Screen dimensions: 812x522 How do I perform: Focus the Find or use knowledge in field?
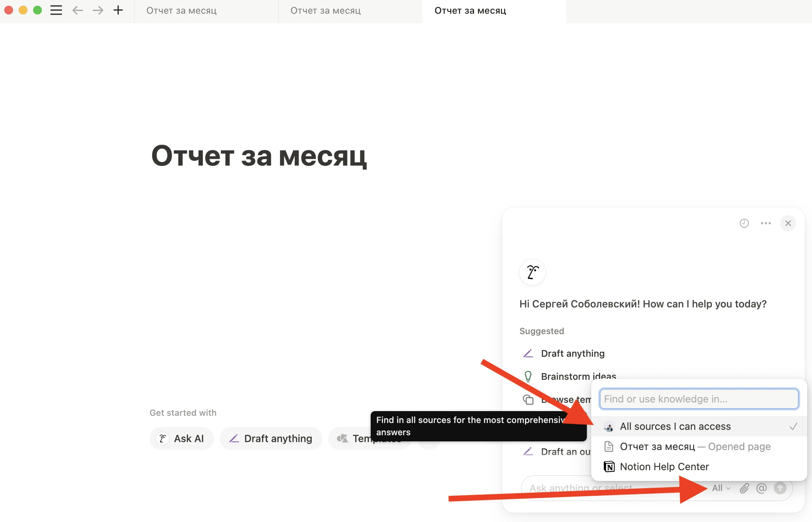pos(699,399)
